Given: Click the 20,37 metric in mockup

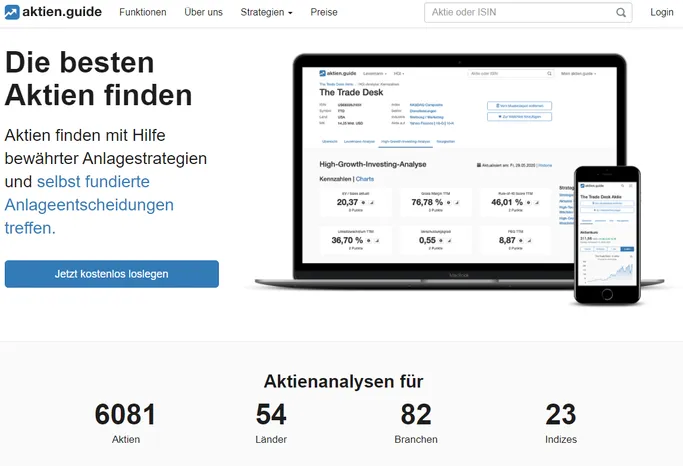Looking at the screenshot, I should click(x=347, y=202).
